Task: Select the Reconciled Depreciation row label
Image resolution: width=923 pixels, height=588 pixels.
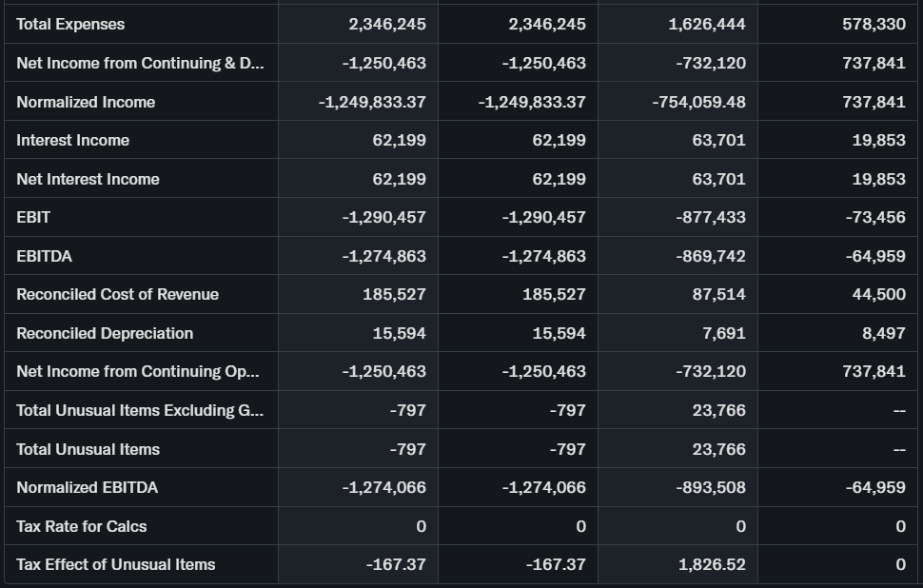Action: tap(105, 333)
